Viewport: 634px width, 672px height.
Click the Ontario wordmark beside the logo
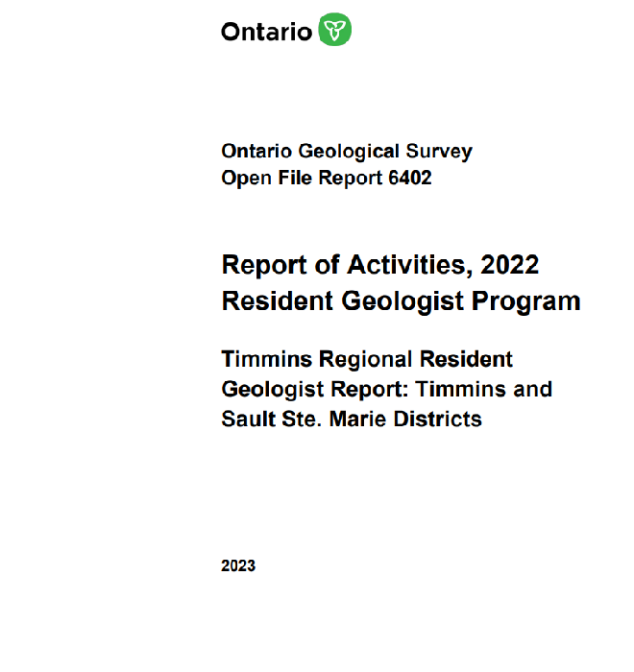(266, 31)
